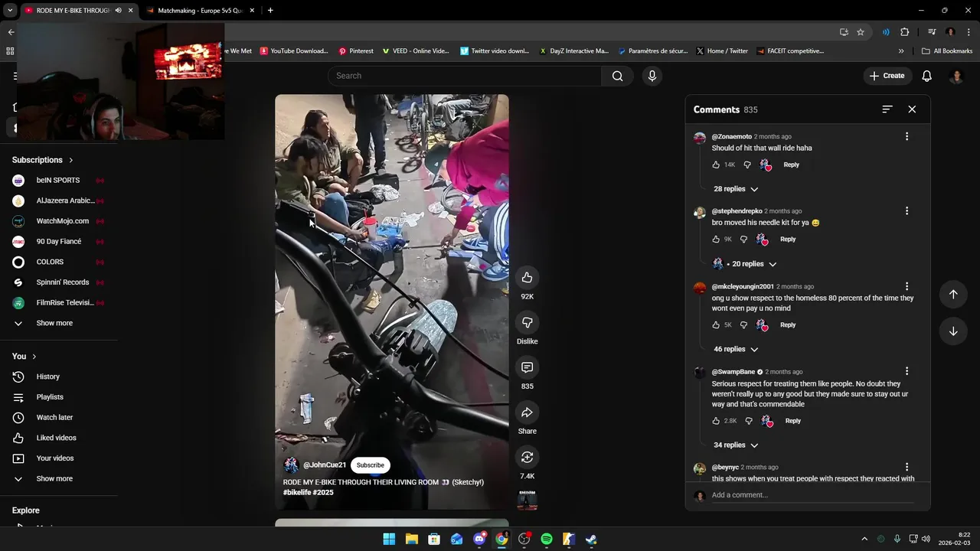The height and width of the screenshot is (551, 980).
Task: Expand 20 replies under @stephendrepko comment
Action: coord(745,264)
